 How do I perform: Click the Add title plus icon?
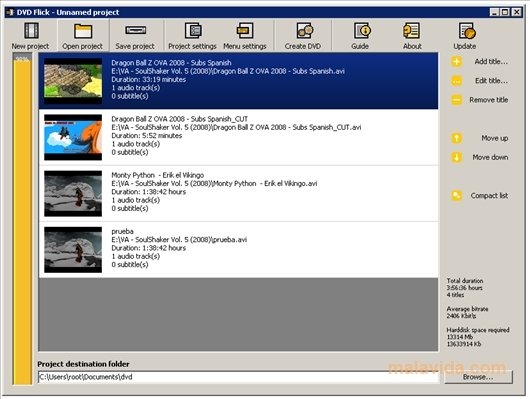456,62
